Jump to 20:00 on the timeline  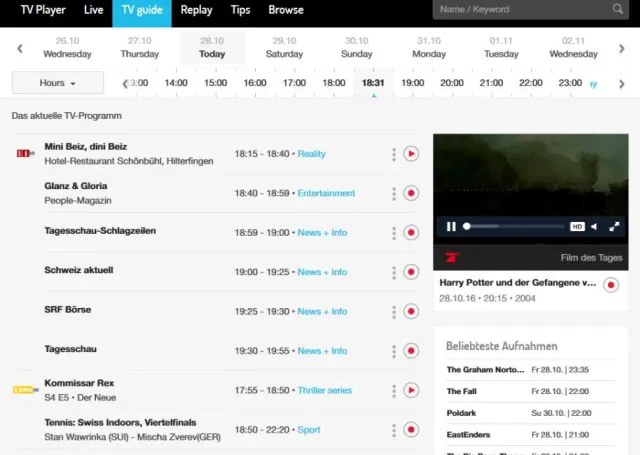click(x=452, y=83)
